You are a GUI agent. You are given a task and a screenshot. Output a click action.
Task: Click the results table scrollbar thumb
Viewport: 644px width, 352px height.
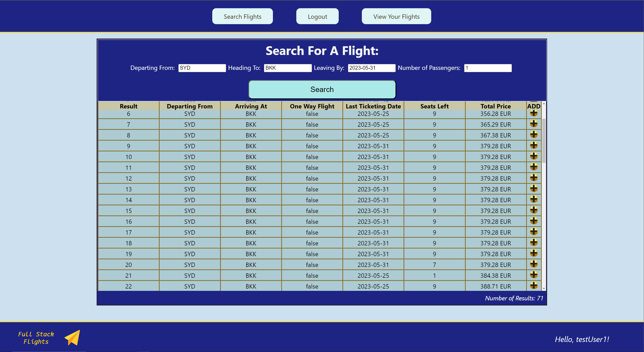pyautogui.click(x=544, y=140)
